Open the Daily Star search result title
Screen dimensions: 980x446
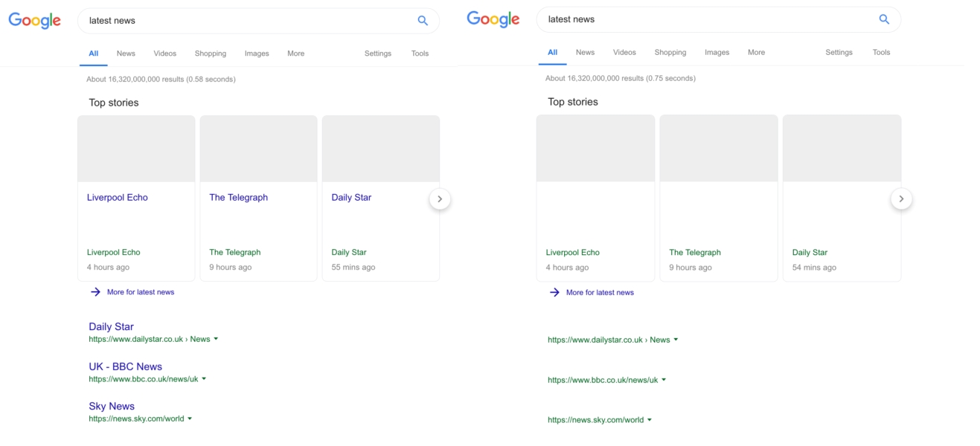[x=112, y=326]
